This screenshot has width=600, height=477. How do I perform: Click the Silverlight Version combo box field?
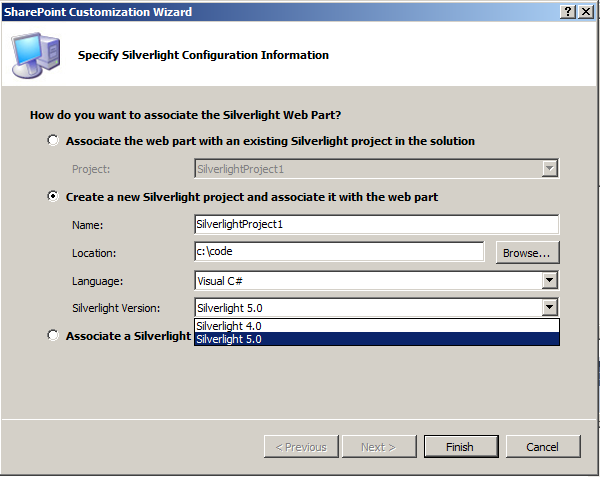tap(377, 307)
